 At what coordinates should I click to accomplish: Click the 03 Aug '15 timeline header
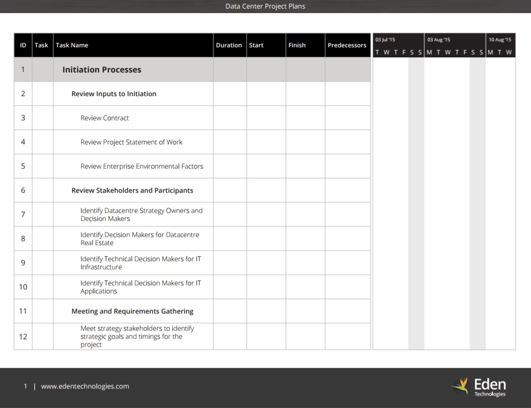click(438, 40)
